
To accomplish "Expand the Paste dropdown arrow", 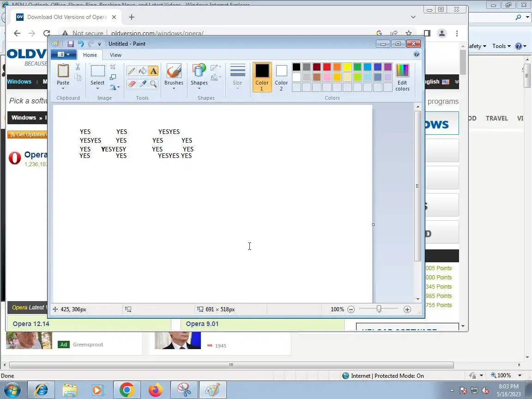I will tap(63, 89).
